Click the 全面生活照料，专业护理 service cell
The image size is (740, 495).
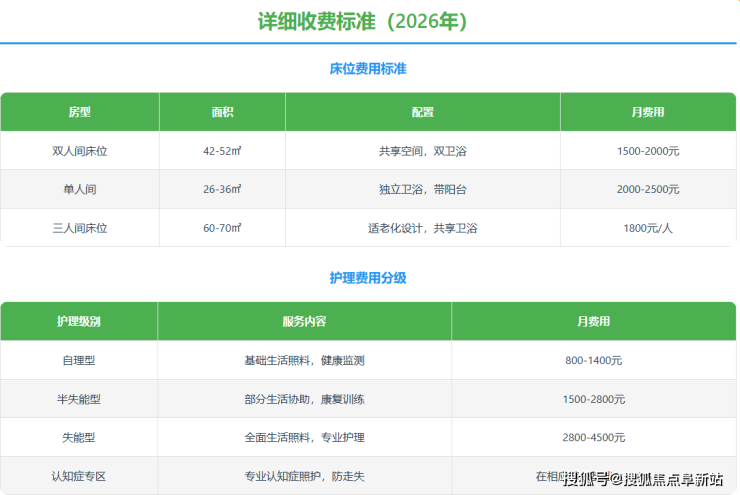(x=304, y=437)
